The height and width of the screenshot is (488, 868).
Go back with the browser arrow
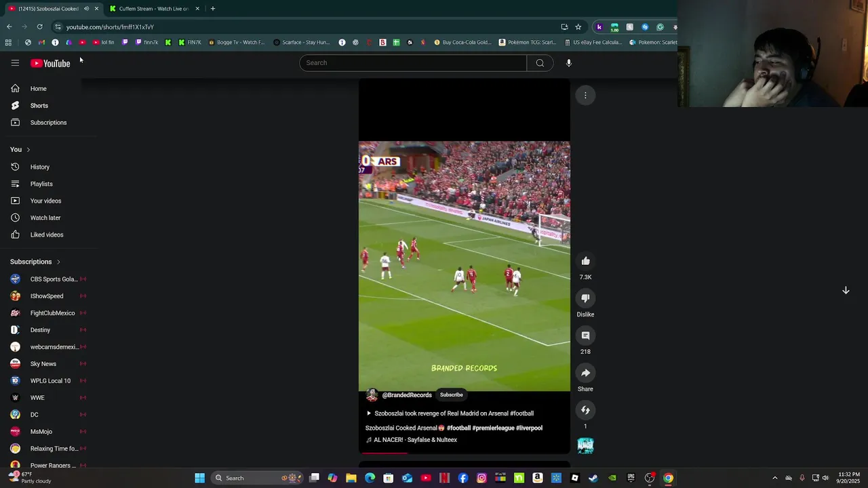pyautogui.click(x=9, y=27)
